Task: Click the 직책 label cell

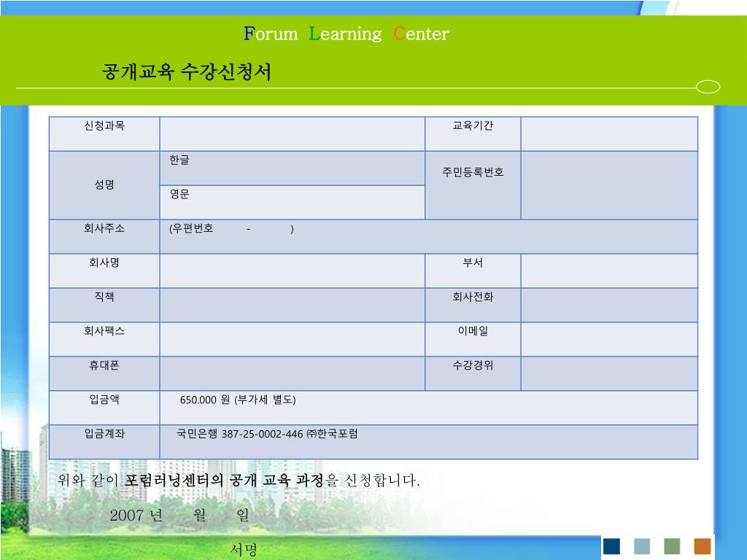Action: tap(104, 306)
